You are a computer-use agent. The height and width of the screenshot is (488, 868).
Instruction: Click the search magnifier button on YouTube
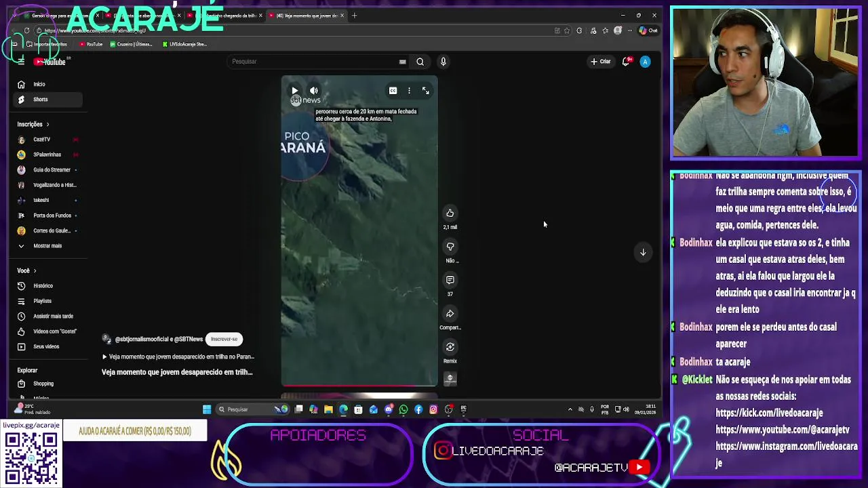click(420, 62)
